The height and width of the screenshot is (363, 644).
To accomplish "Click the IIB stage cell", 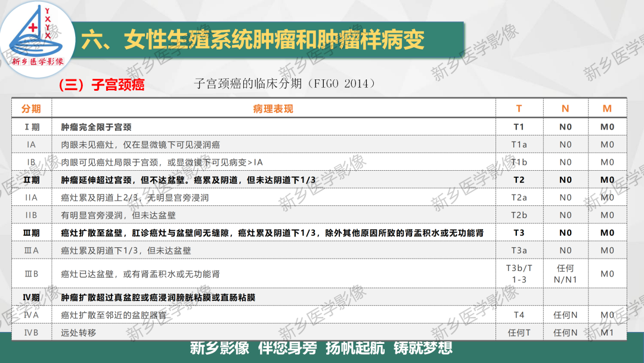I will 31,216.
